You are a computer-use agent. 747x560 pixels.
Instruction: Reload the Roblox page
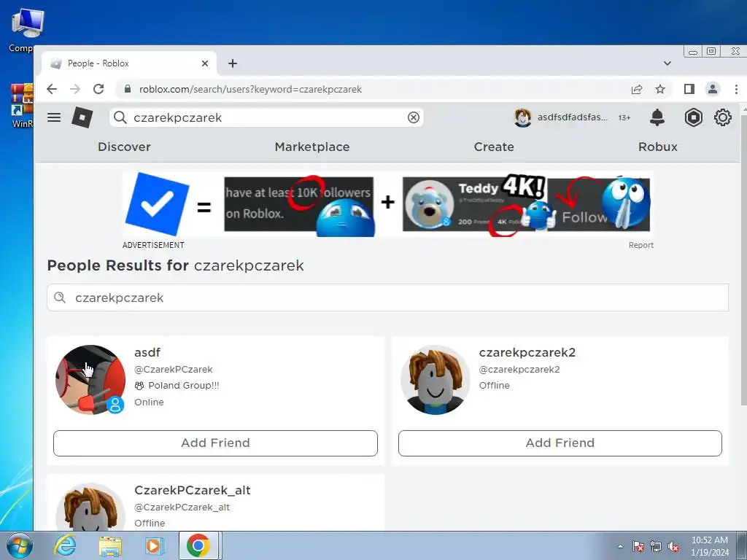(x=98, y=89)
